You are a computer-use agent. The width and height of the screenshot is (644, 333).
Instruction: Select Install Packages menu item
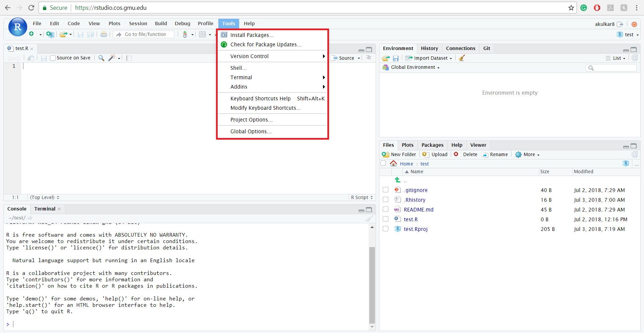pyautogui.click(x=272, y=35)
